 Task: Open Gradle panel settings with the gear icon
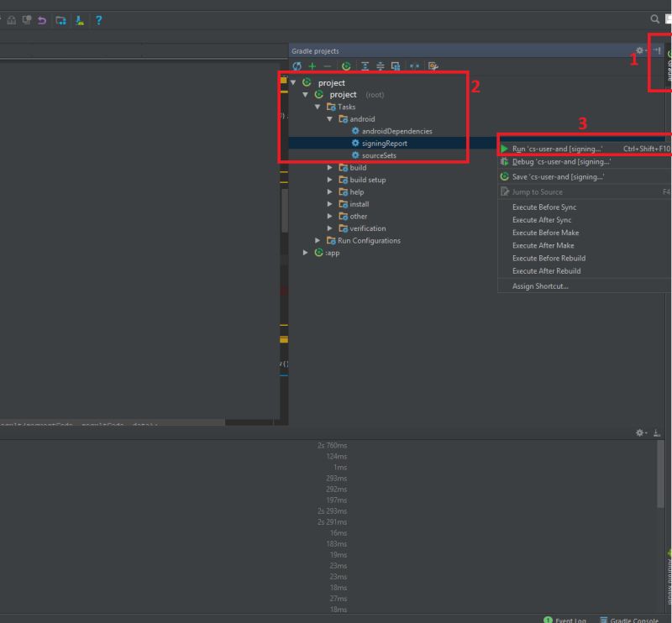639,50
